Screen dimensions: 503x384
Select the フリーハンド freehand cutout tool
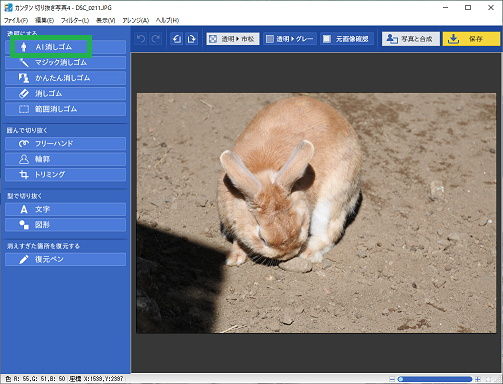point(65,144)
